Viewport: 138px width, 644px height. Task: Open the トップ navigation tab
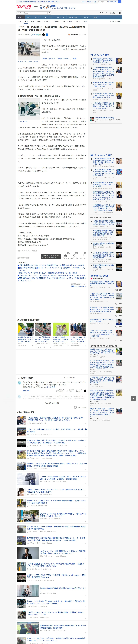(x=20, y=17)
